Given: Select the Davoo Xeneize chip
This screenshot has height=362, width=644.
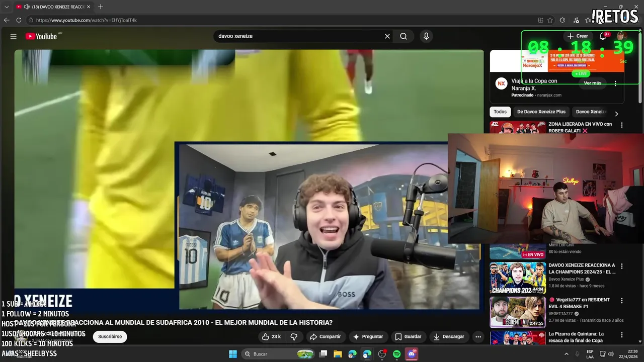Looking at the screenshot, I should click(591, 112).
